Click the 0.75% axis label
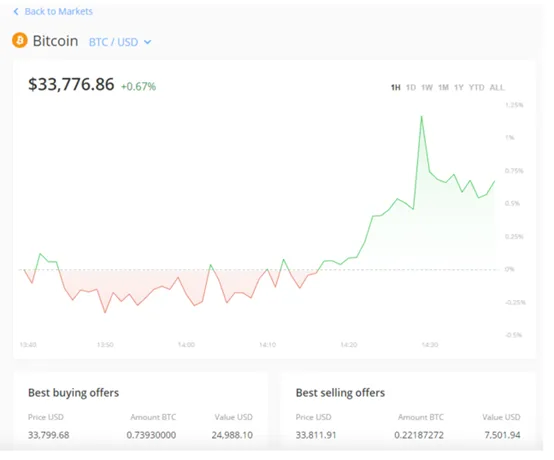Image resolution: width=554 pixels, height=460 pixels. [x=514, y=171]
